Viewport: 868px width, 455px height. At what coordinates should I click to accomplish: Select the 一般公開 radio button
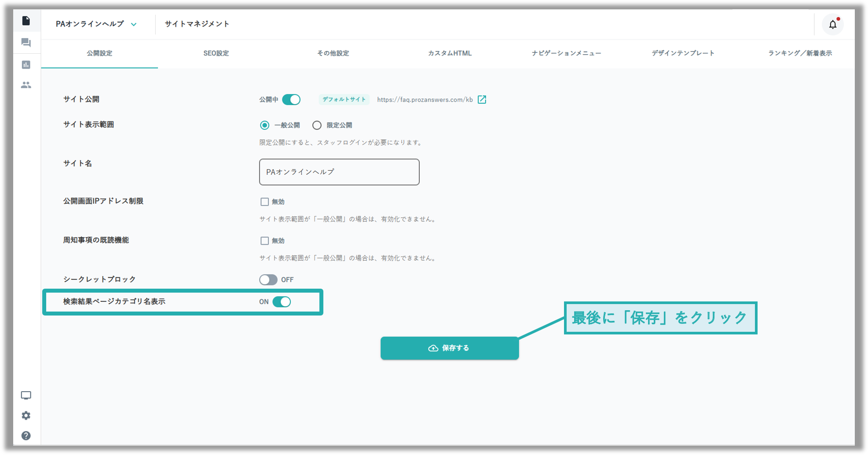(x=264, y=125)
